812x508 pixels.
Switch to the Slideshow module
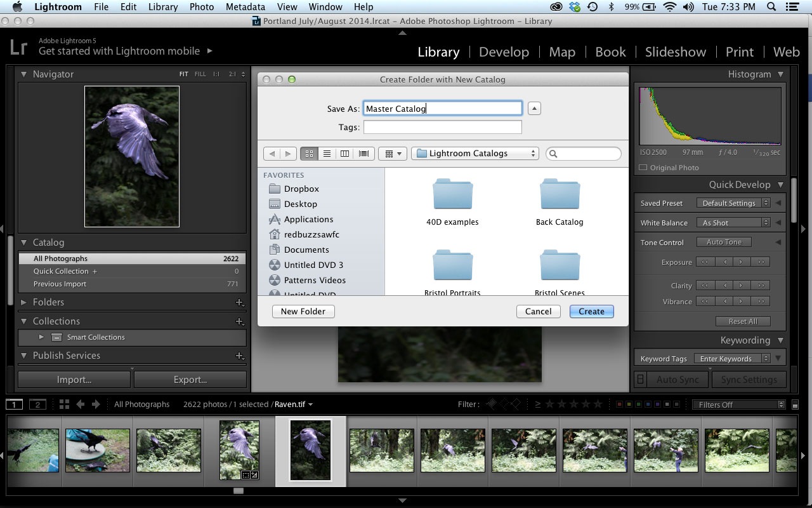click(x=675, y=52)
